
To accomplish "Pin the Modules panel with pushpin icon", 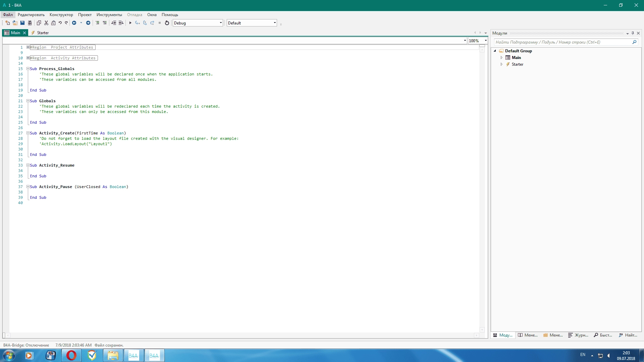I will [633, 33].
